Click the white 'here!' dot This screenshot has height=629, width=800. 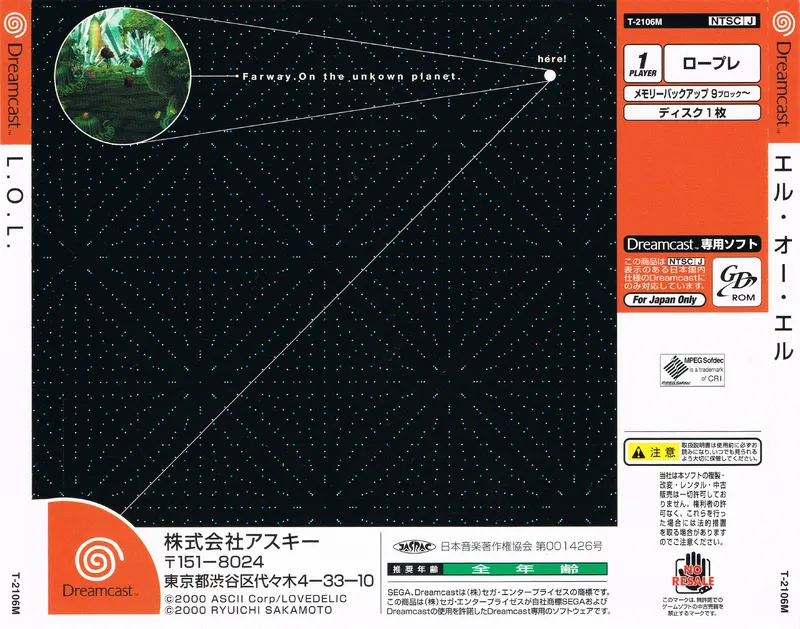coord(549,76)
